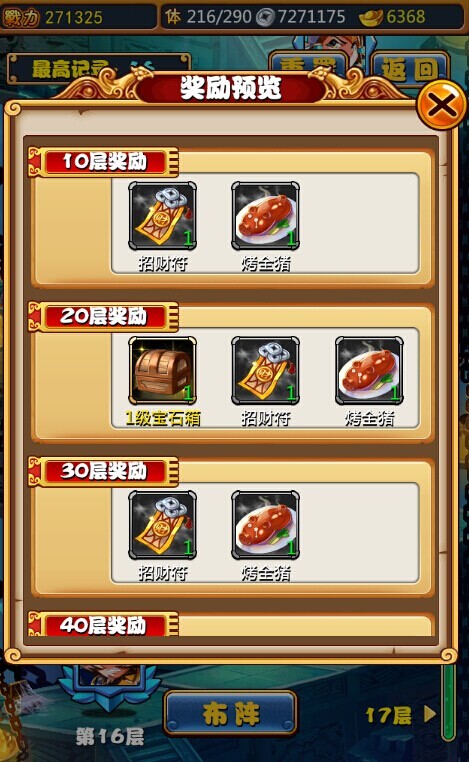Tap 招财符 icon in 30层奖励
The height and width of the screenshot is (762, 469).
point(162,525)
